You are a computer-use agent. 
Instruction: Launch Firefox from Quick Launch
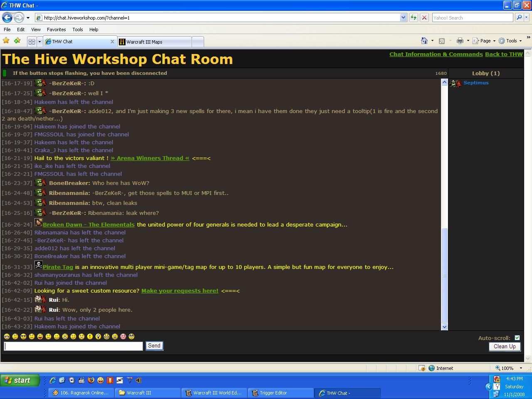point(91,380)
